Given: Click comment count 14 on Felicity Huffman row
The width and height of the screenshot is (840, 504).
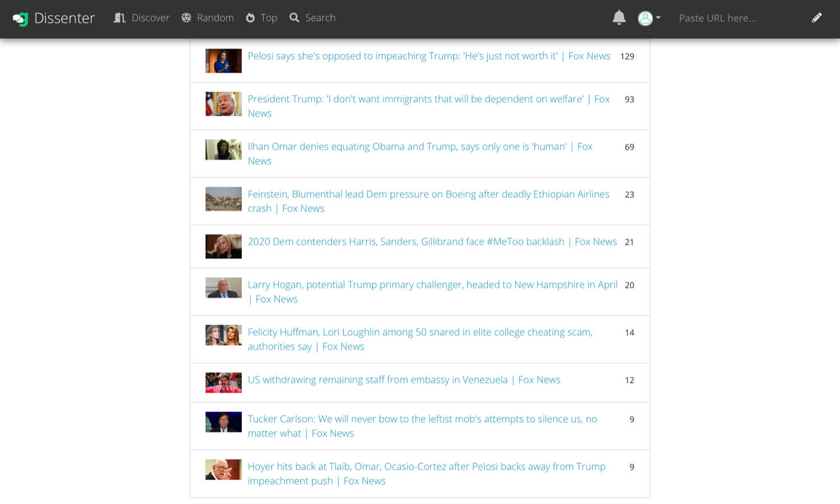Looking at the screenshot, I should point(629,333).
